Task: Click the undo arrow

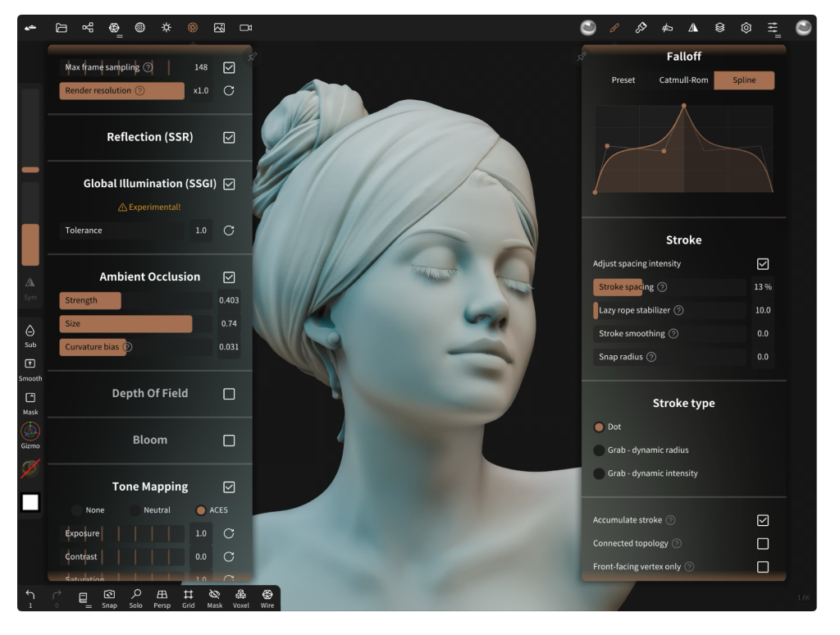Action: coord(30,595)
